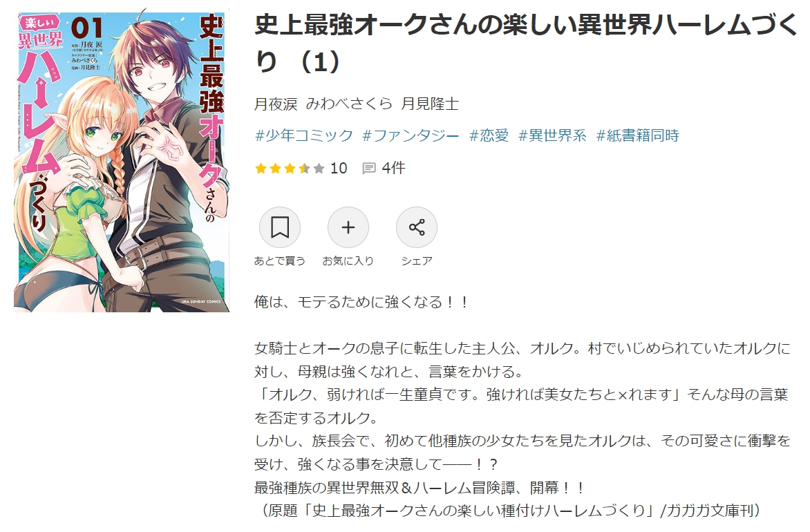
Task: Open author link 月夜涙
Action: (276, 104)
